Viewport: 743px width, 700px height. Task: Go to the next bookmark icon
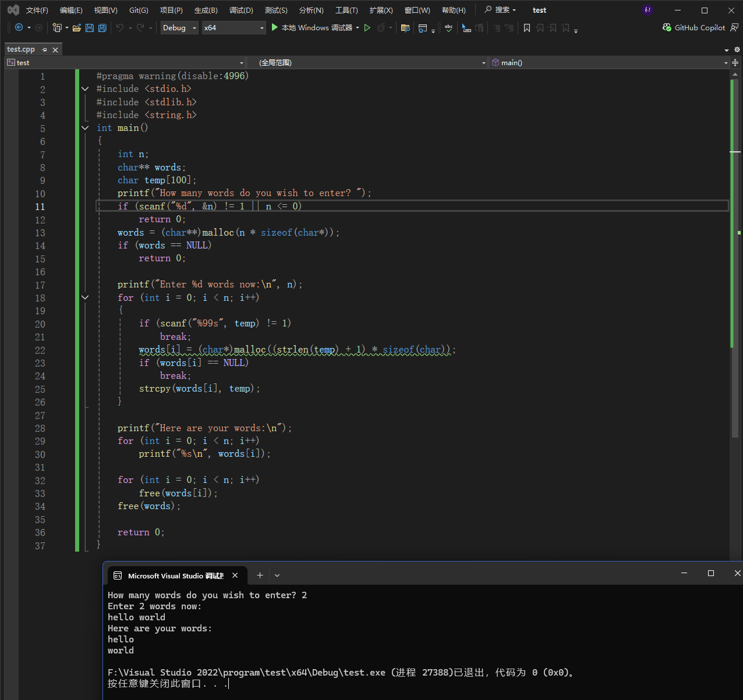pos(553,27)
